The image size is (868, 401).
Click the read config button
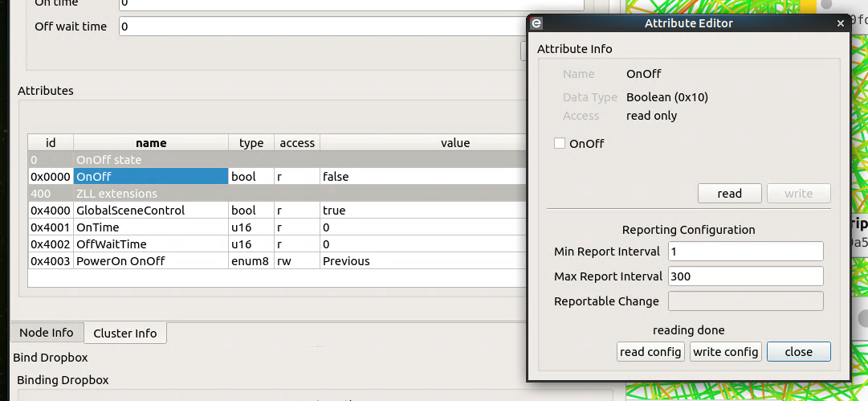[650, 352]
